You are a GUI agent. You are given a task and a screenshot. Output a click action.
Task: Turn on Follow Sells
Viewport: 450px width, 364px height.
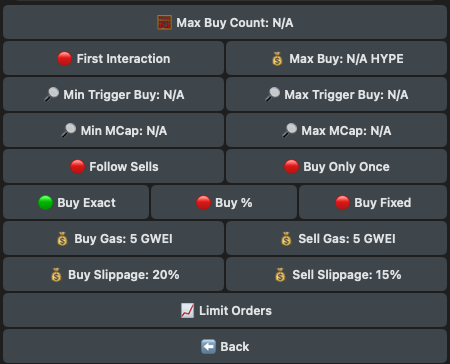pyautogui.click(x=113, y=166)
